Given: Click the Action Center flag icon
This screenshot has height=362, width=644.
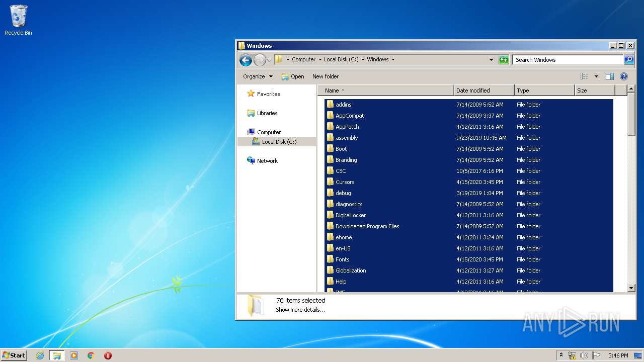Looking at the screenshot, I should (x=596, y=355).
